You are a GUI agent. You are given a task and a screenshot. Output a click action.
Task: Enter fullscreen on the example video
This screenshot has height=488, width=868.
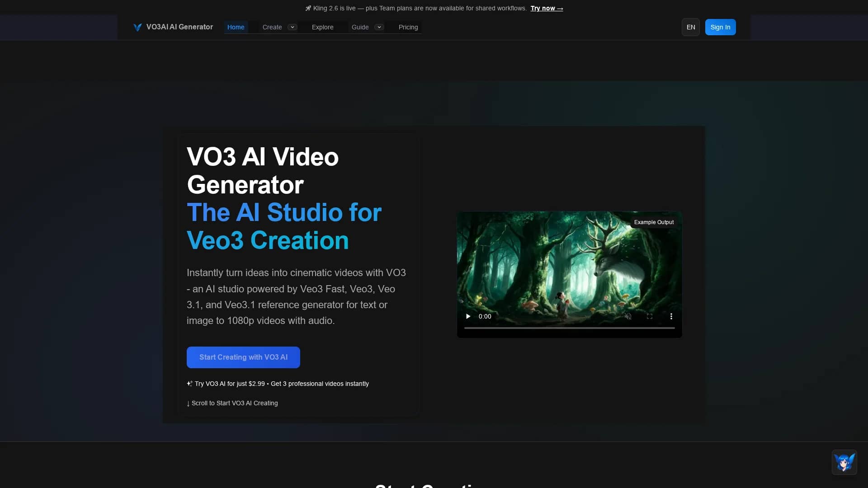tap(650, 316)
